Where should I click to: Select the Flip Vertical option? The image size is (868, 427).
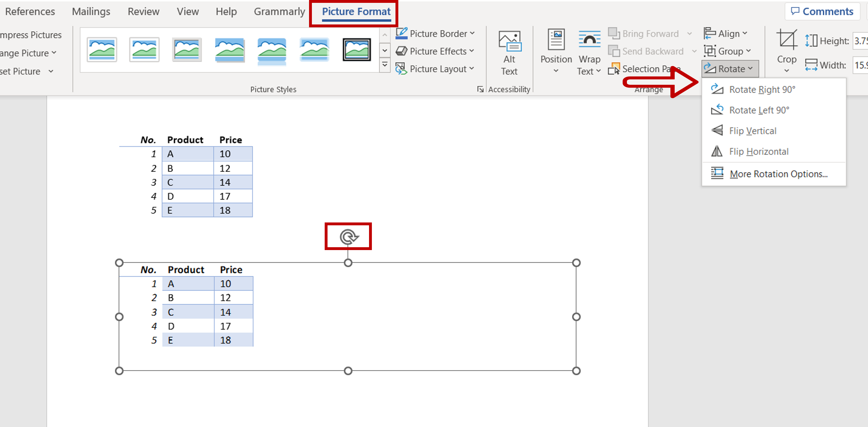coord(752,130)
